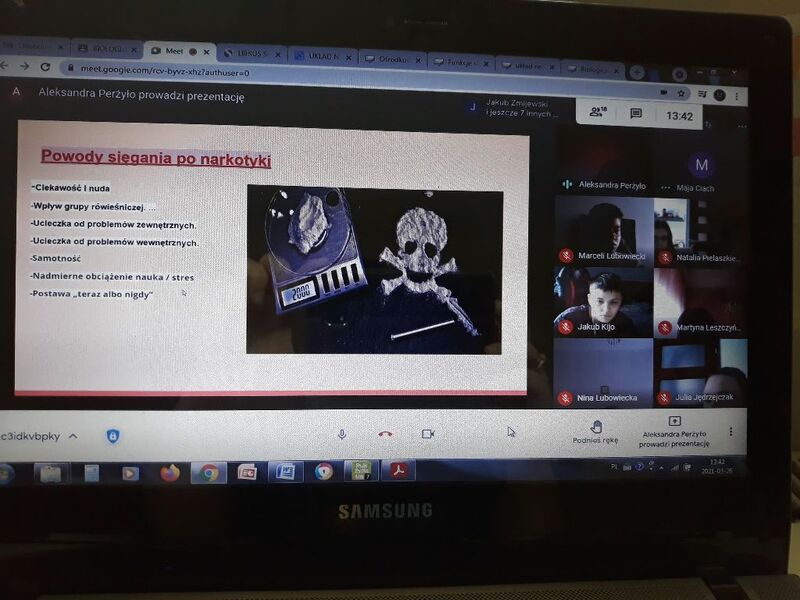Toggle the microphone in the meeting bar

(x=342, y=434)
